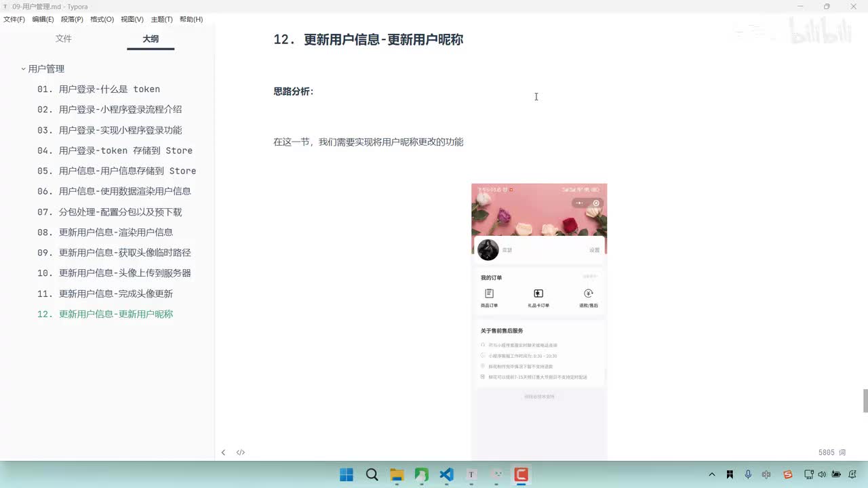Open network settings tray icon

(x=808, y=474)
